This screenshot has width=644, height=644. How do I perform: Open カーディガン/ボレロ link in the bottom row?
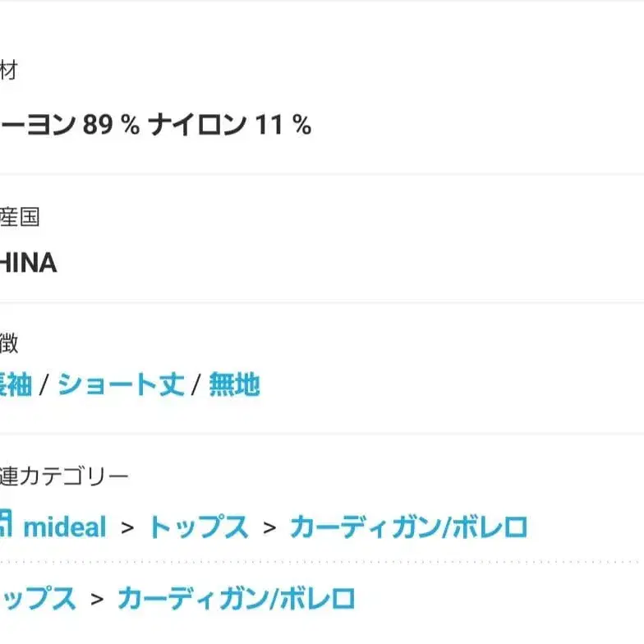pos(237,598)
